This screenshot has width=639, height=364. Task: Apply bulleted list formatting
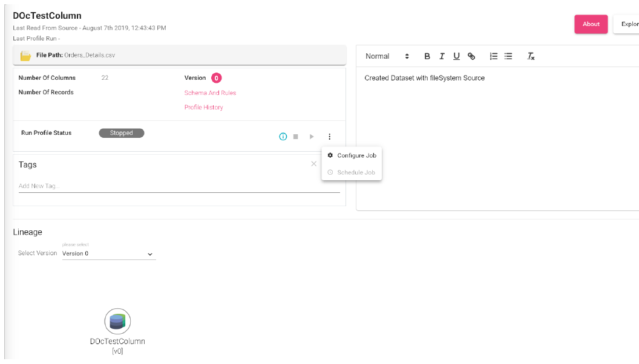click(508, 56)
